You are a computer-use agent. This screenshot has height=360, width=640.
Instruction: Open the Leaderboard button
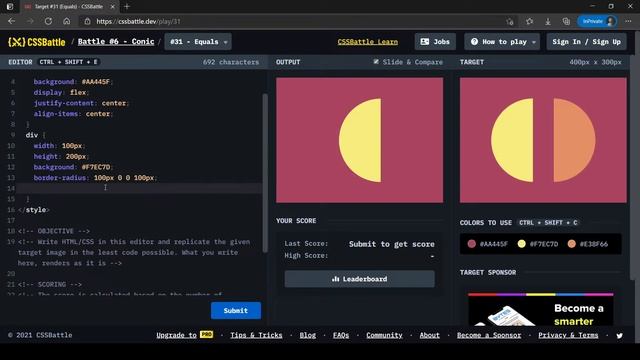pyautogui.click(x=360, y=279)
